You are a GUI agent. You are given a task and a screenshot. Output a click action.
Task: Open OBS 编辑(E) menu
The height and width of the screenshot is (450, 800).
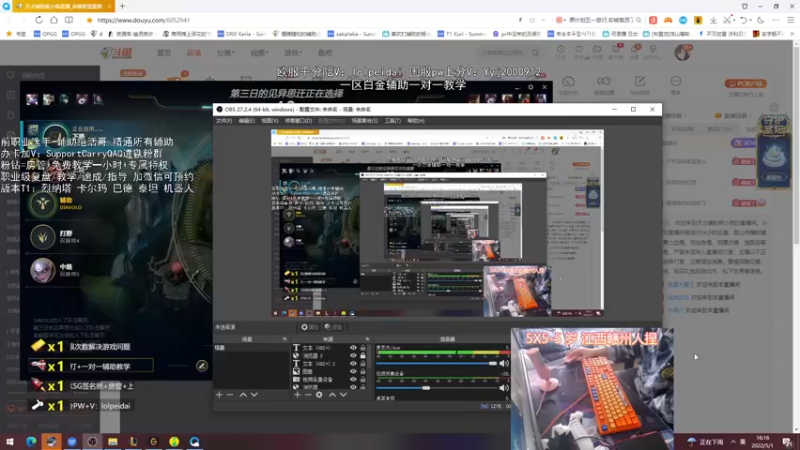pyautogui.click(x=246, y=121)
